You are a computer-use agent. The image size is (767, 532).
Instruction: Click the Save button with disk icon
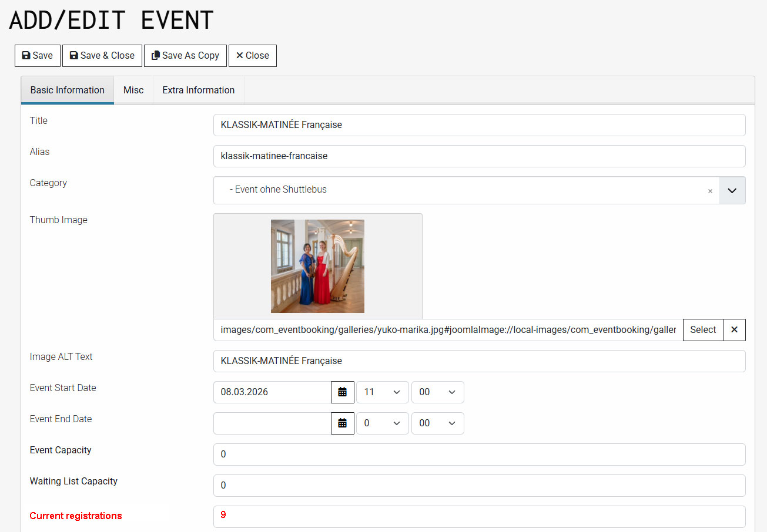(x=38, y=56)
